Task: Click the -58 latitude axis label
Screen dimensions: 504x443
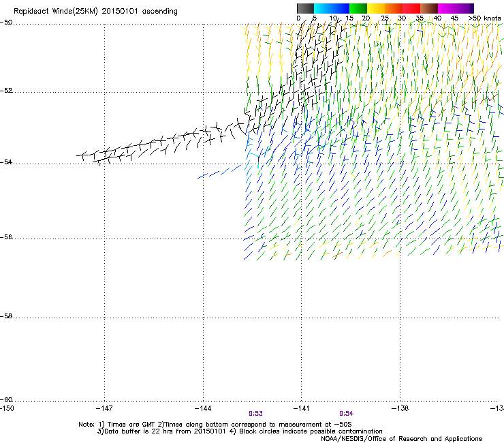Action: click(6, 316)
